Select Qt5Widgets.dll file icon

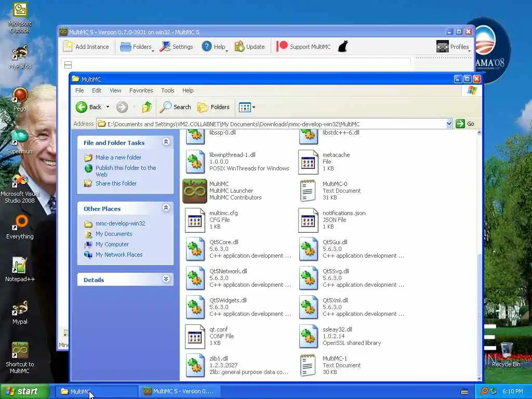[195, 308]
